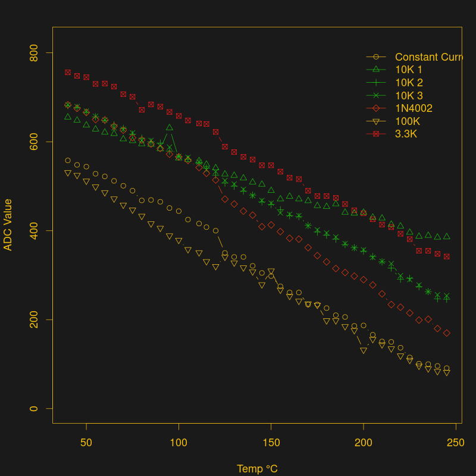The height and width of the screenshot is (476, 476).
Task: Select the '3.3K' legend label text
Action: pos(406,134)
